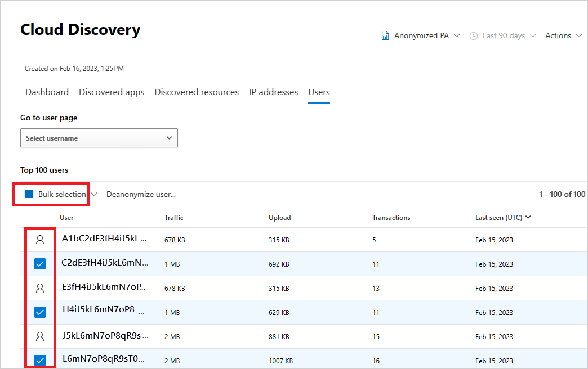Expand the Bulk selection dropdown arrow
Image resolution: width=588 pixels, height=369 pixels.
tap(94, 193)
